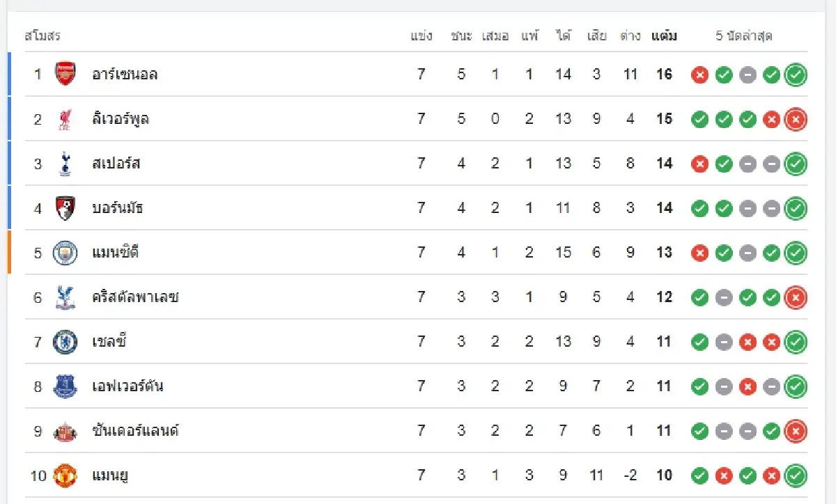Screen dimensions: 836x504
Task: Click the แมนยู team row name
Action: [110, 475]
